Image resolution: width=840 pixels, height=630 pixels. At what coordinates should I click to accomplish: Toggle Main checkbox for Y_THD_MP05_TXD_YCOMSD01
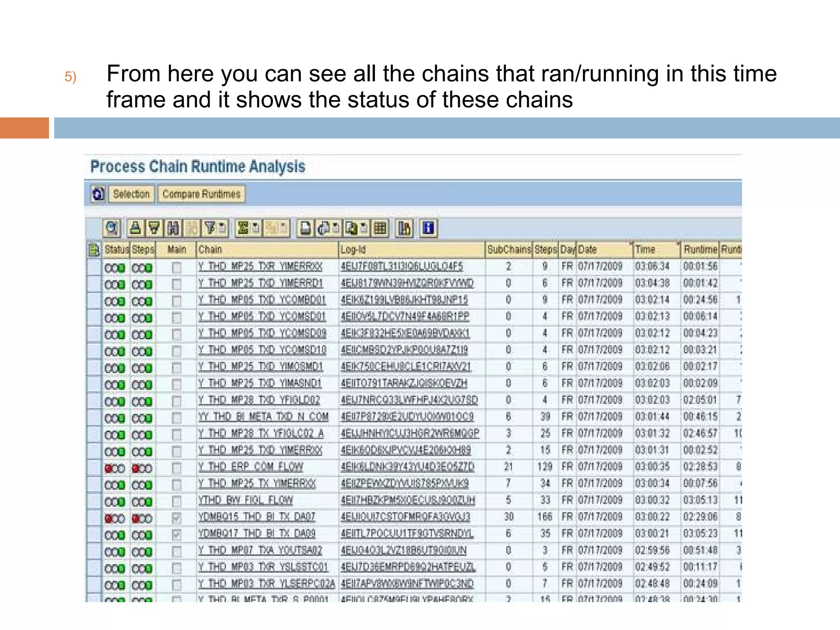(176, 317)
